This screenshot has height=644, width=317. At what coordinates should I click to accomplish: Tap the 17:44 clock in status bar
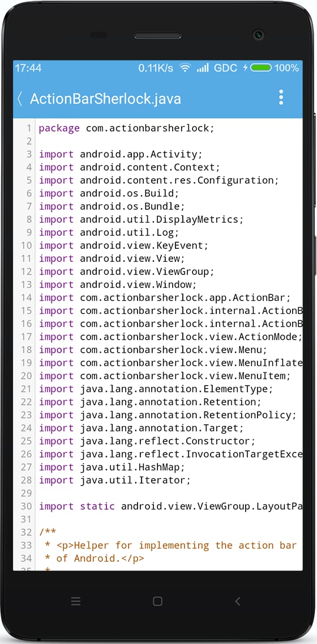pos(28,68)
